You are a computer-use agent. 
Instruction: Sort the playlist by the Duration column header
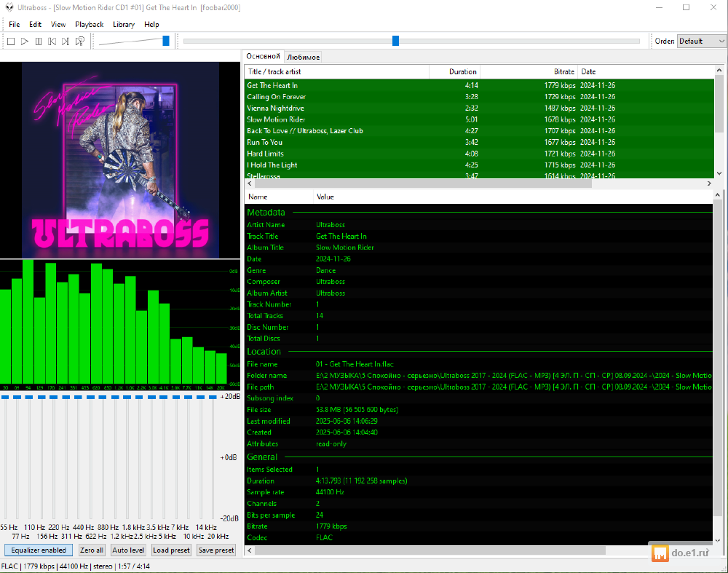click(x=454, y=71)
